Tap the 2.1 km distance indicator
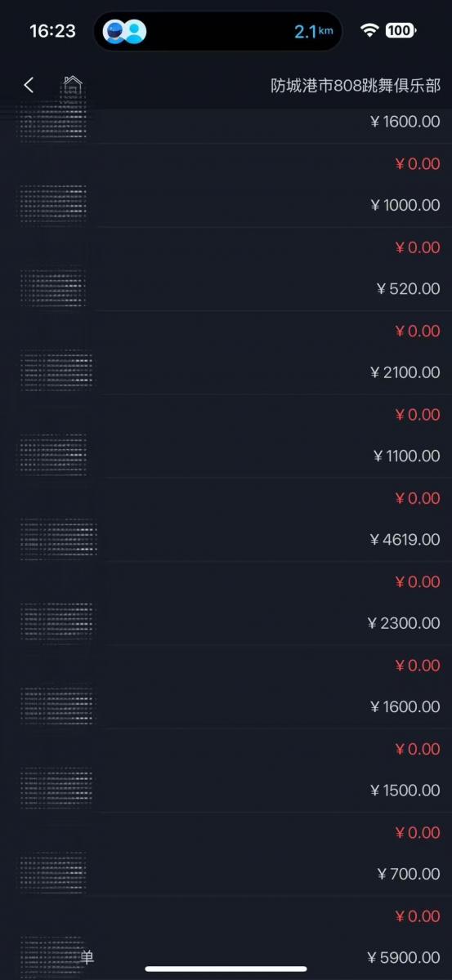This screenshot has width=452, height=980. coord(314,32)
